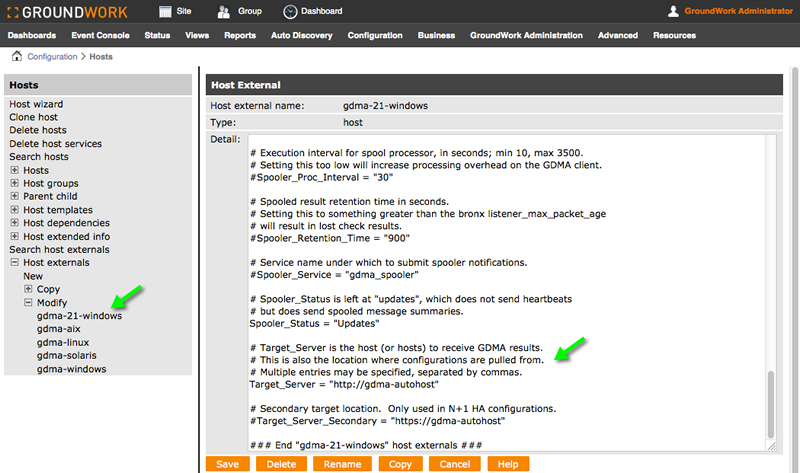Expand the Host dependencies node

[14, 223]
